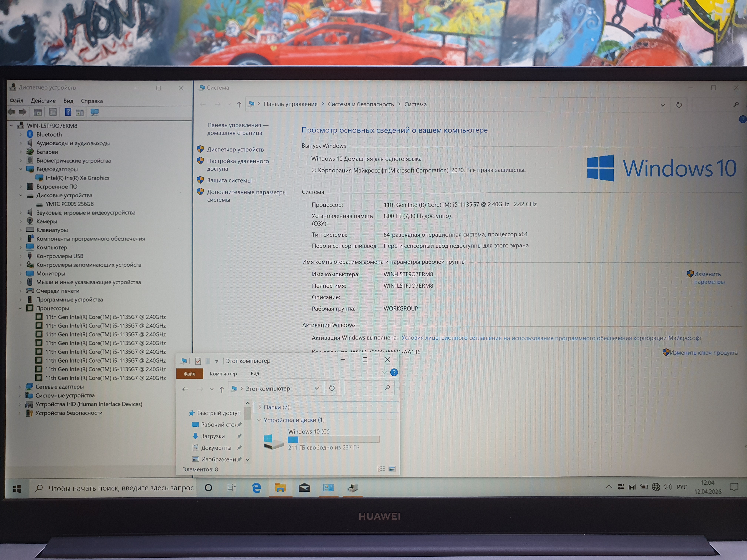The height and width of the screenshot is (560, 747).
Task: Expand the Bluetooth device category
Action: 21,134
